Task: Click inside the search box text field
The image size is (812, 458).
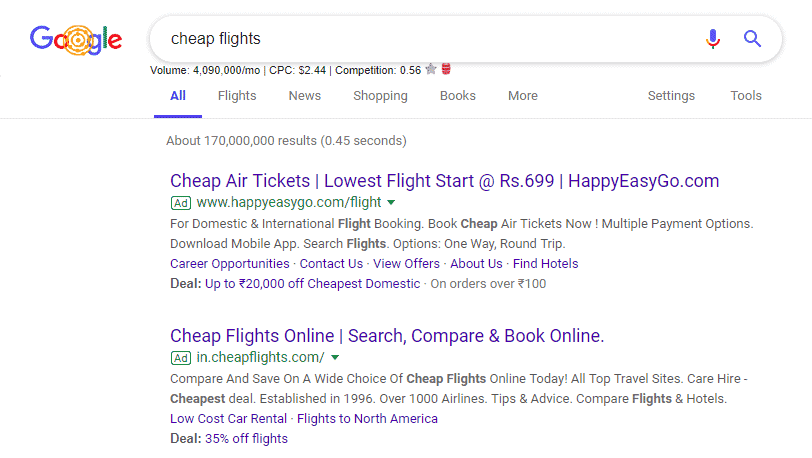Action: click(x=420, y=39)
